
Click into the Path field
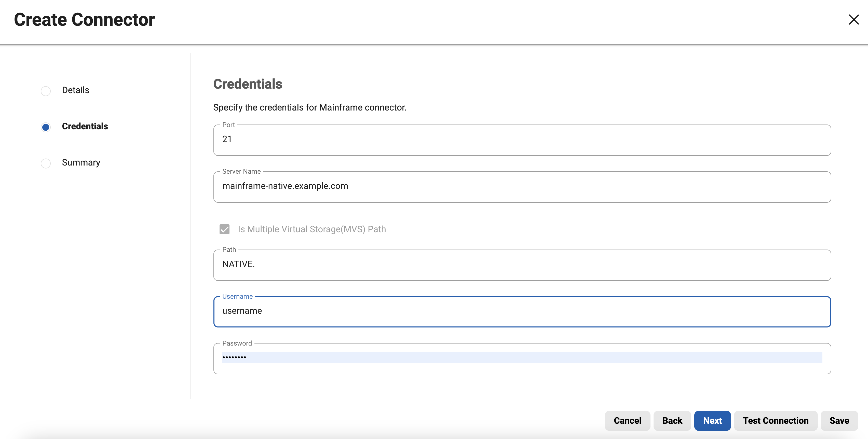(522, 265)
